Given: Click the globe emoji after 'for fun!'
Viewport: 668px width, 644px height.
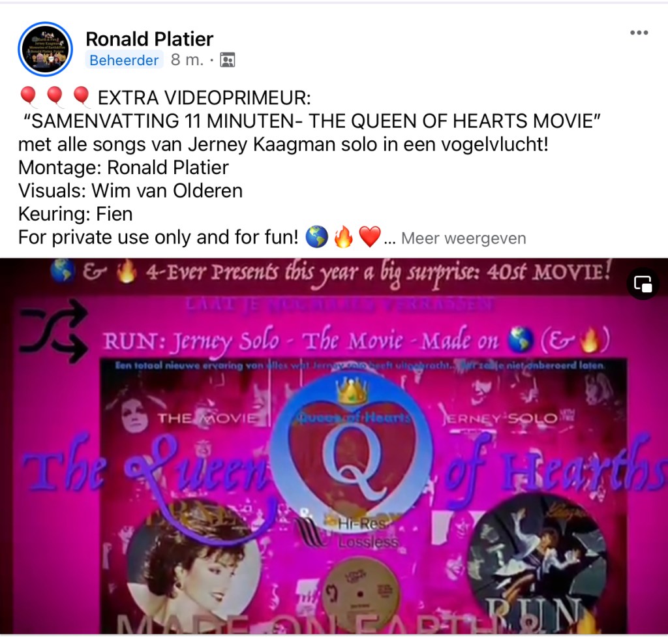Looking at the screenshot, I should (317, 237).
